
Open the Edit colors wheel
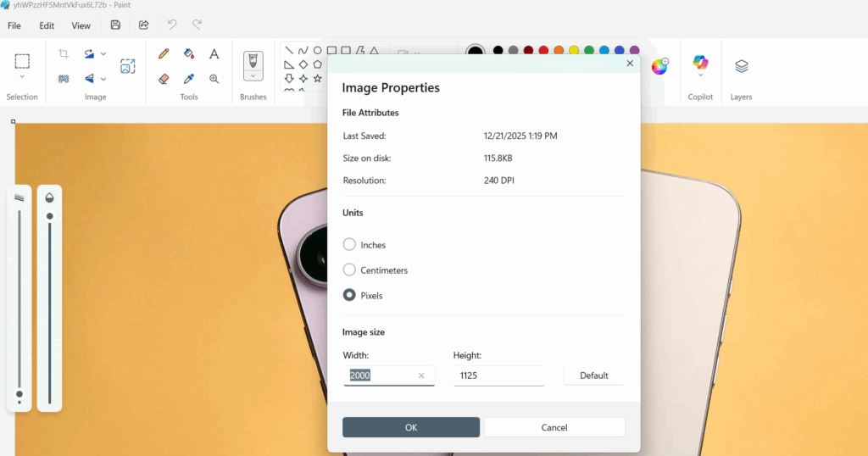[x=659, y=66]
